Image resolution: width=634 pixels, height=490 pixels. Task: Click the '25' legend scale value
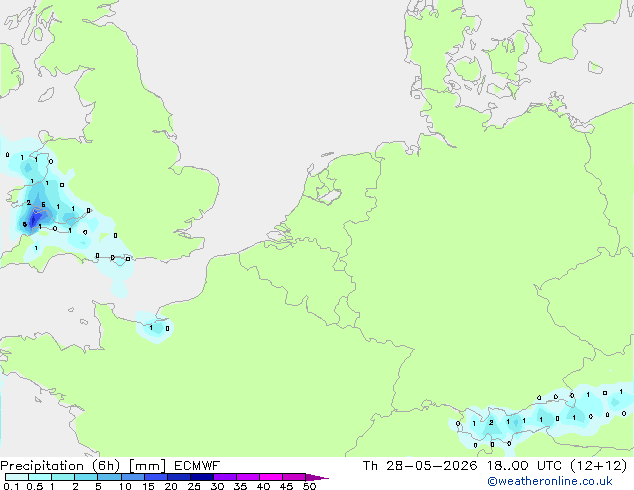point(194,486)
